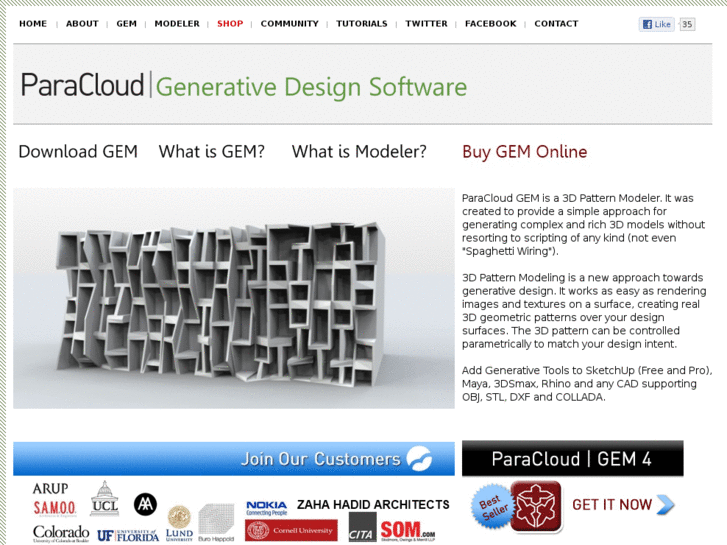Image resolution: width=727 pixels, height=545 pixels.
Task: Click the UCL logo
Action: point(105,498)
